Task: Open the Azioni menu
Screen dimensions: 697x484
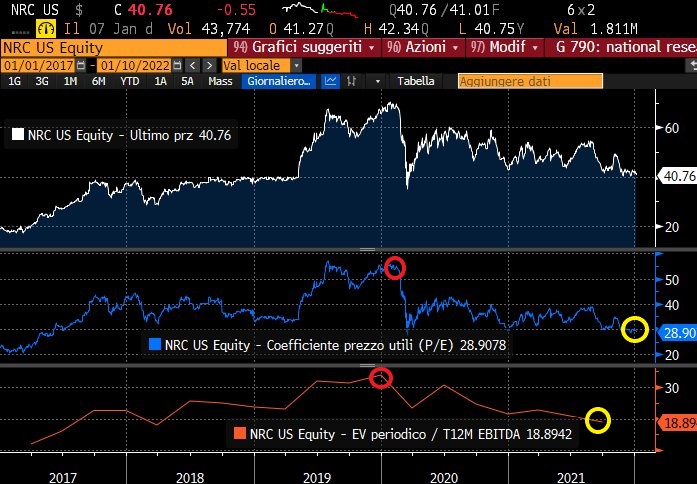Action: tap(422, 47)
